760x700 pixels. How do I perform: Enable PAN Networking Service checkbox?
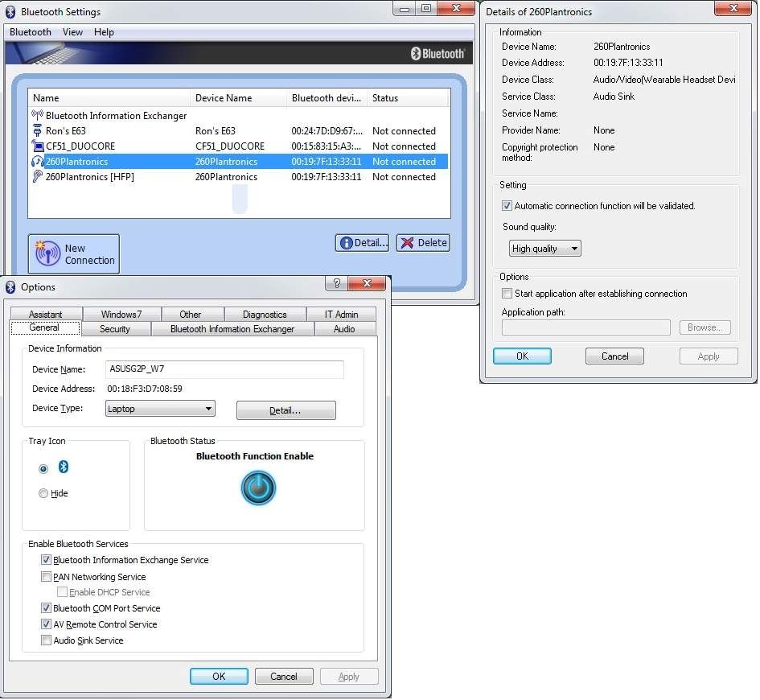46,577
